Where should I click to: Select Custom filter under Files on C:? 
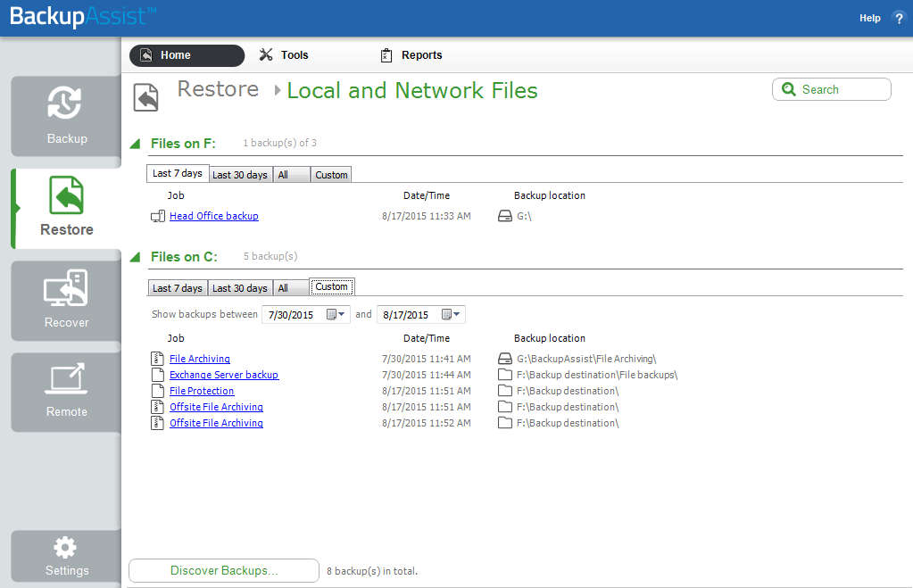click(x=331, y=286)
